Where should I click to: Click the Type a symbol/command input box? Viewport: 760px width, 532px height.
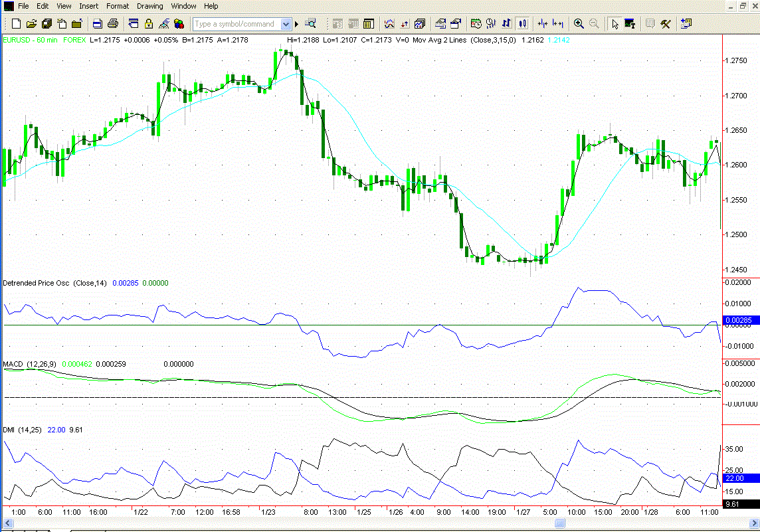237,24
